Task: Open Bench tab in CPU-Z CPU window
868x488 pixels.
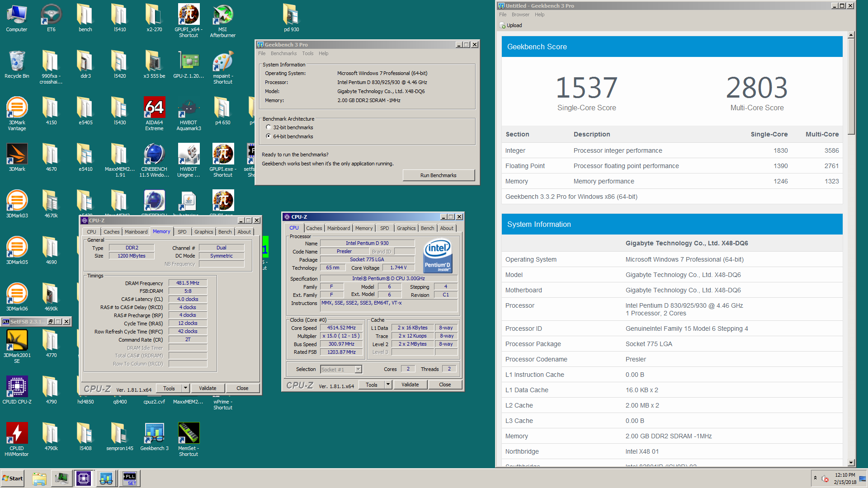Action: coord(427,228)
